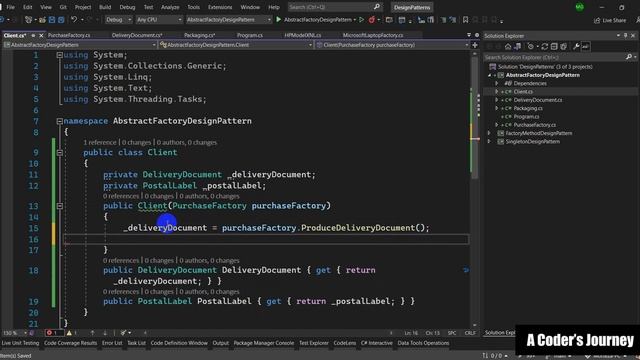Open the Client(PurchaseFactory purchaseFactory) member dropdown
Screen dimensions: 640x360
pos(393,45)
